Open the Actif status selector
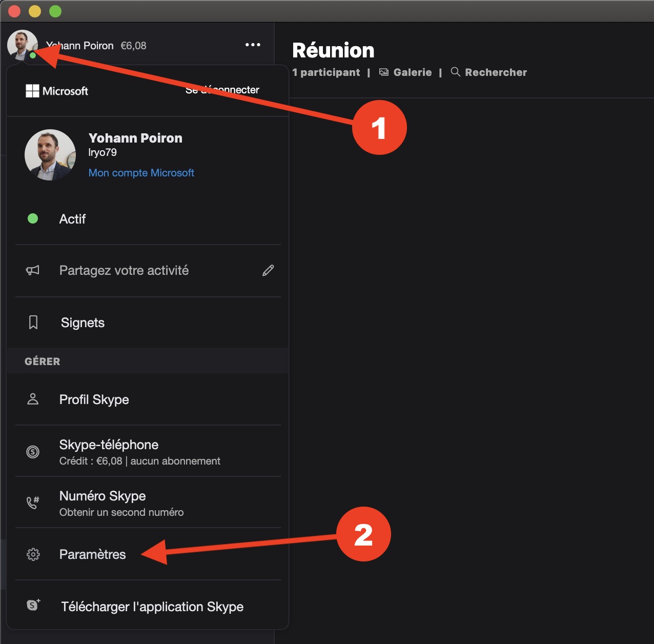This screenshot has height=644, width=654. [73, 219]
